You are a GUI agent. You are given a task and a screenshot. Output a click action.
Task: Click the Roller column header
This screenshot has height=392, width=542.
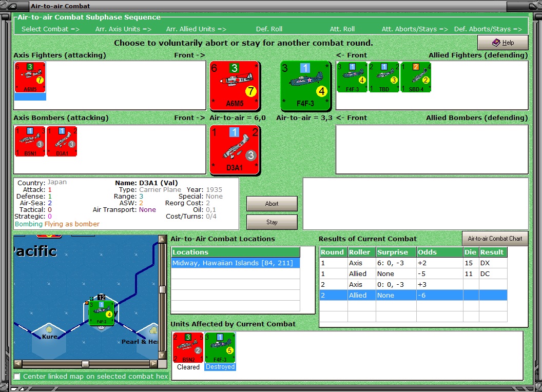click(x=361, y=252)
